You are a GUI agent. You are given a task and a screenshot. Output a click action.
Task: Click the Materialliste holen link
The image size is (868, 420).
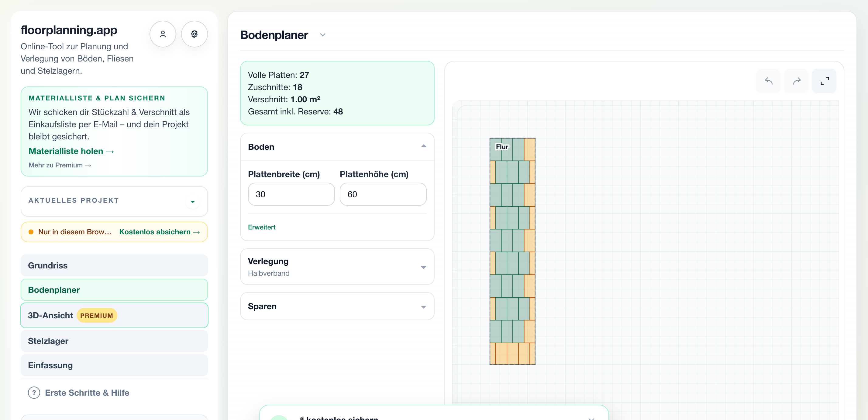(71, 151)
